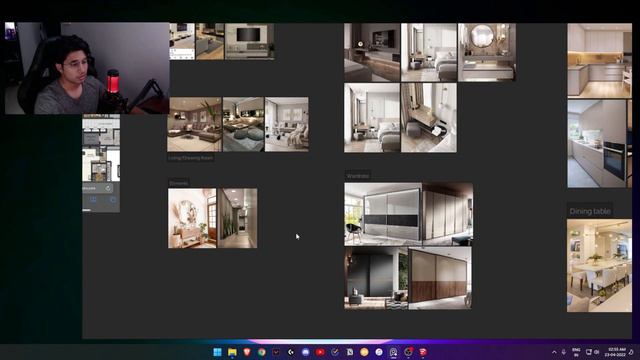The width and height of the screenshot is (640, 360).
Task: Select the Dining table label
Action: (590, 211)
